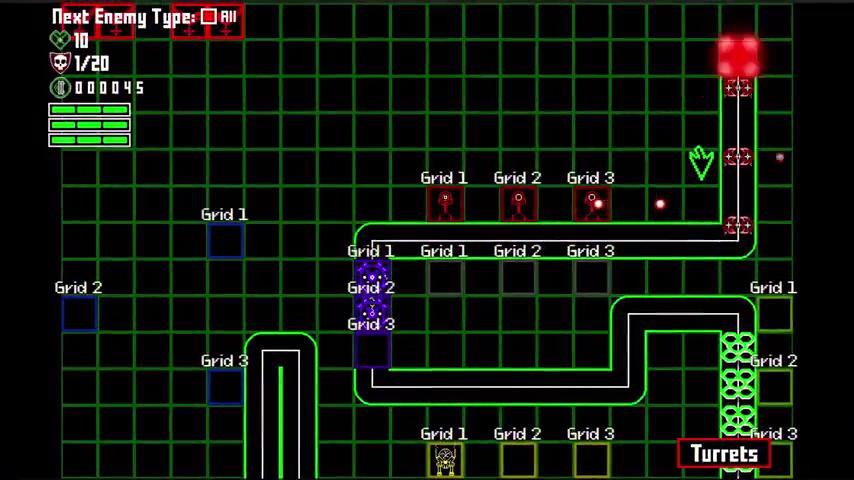This screenshot has height=480, width=854.
Task: Select the red turret under Grid 2
Action: pos(517,205)
